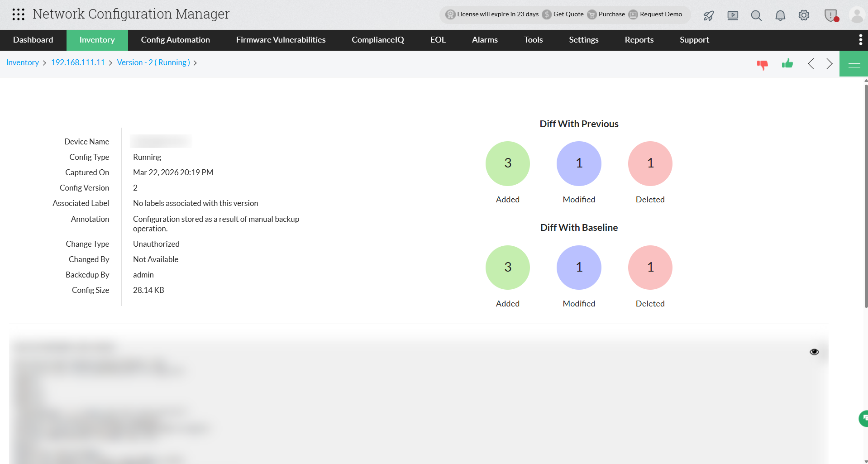Click the Request Demo icon
This screenshot has width=868, height=464.
[x=633, y=14]
